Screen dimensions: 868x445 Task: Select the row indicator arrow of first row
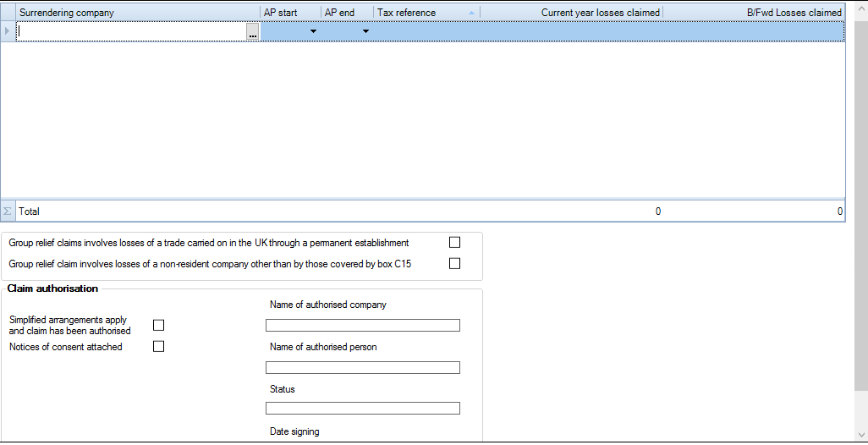click(8, 31)
